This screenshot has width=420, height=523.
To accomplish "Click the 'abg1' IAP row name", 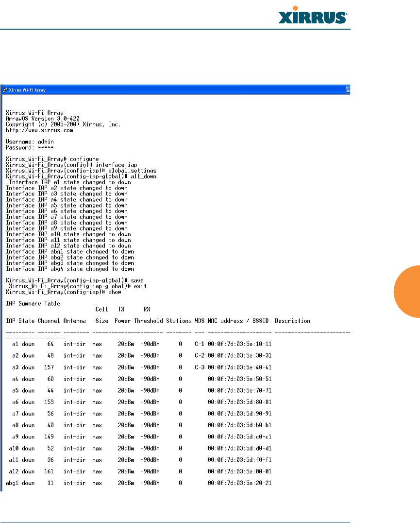I will pyautogui.click(x=12, y=483).
